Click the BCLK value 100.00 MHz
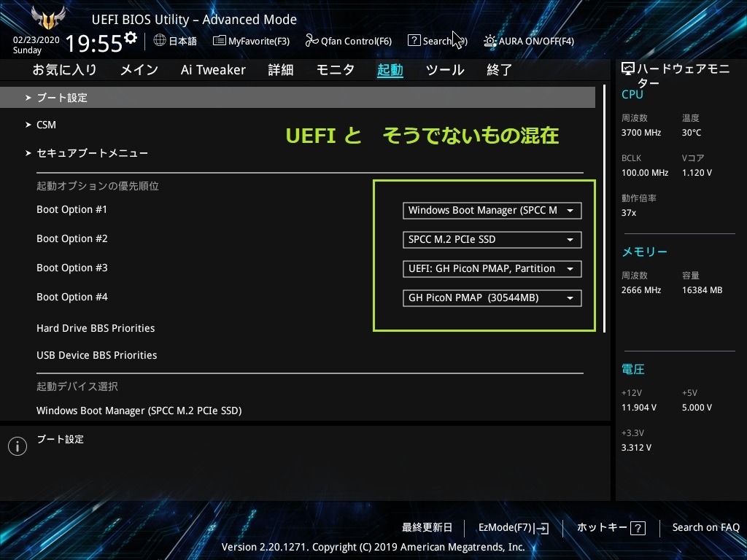 tap(645, 173)
